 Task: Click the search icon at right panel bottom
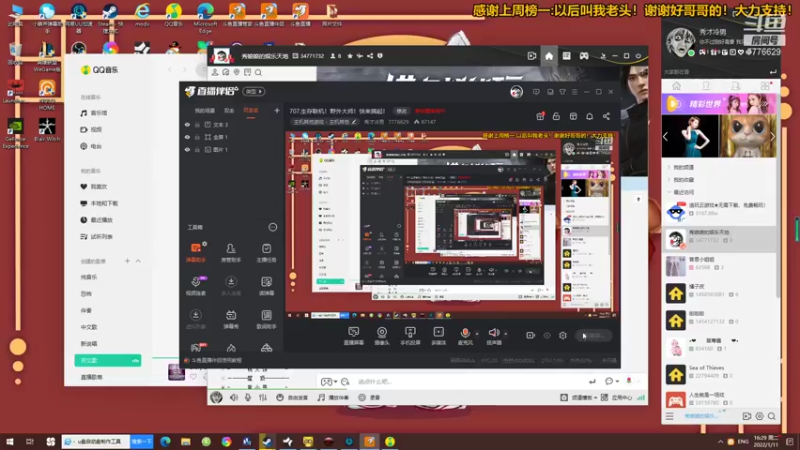(x=771, y=416)
